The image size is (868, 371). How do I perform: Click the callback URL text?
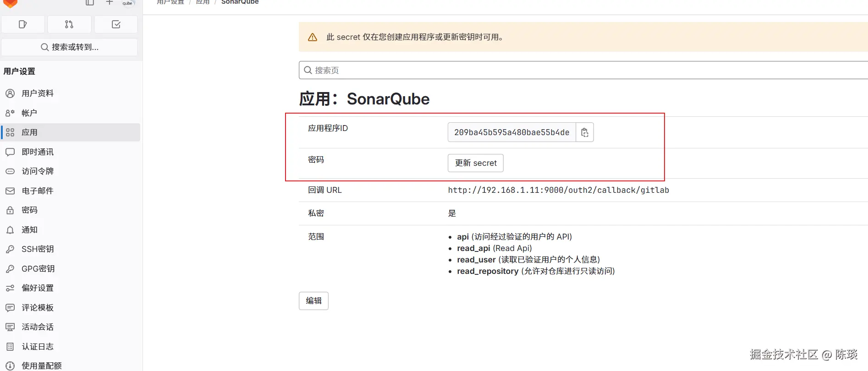coord(558,190)
